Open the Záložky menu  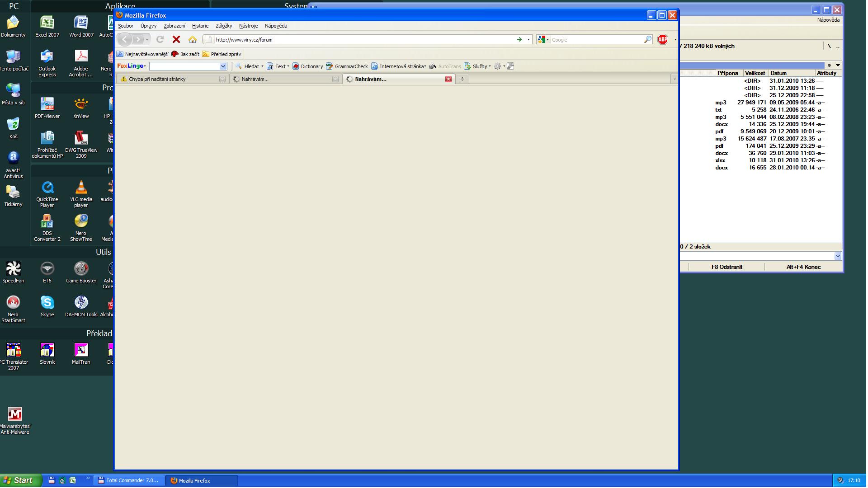point(224,26)
